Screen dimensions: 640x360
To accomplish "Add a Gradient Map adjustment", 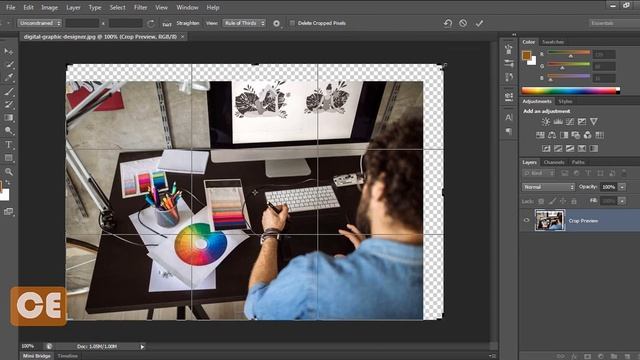I will 582,148.
